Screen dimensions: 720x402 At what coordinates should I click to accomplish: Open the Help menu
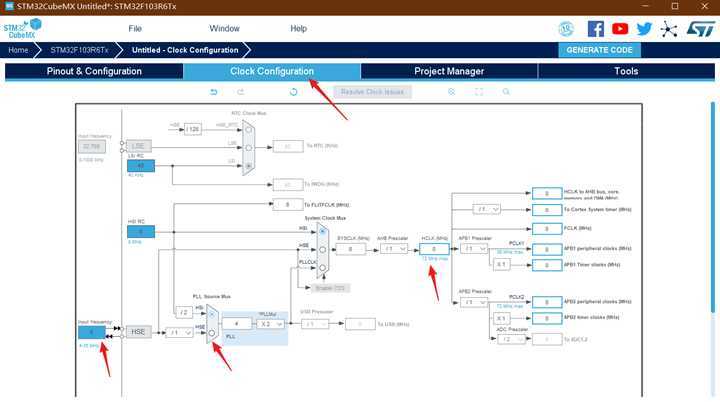coord(298,28)
